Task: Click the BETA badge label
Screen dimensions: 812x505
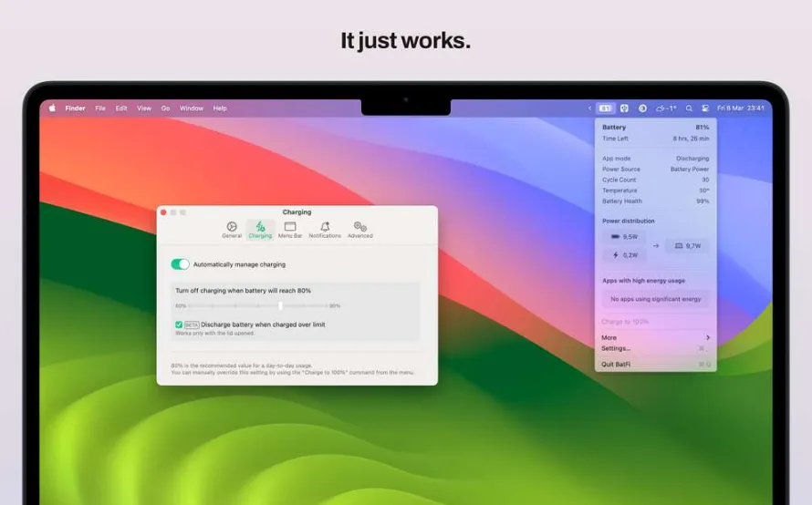Action: pos(192,325)
